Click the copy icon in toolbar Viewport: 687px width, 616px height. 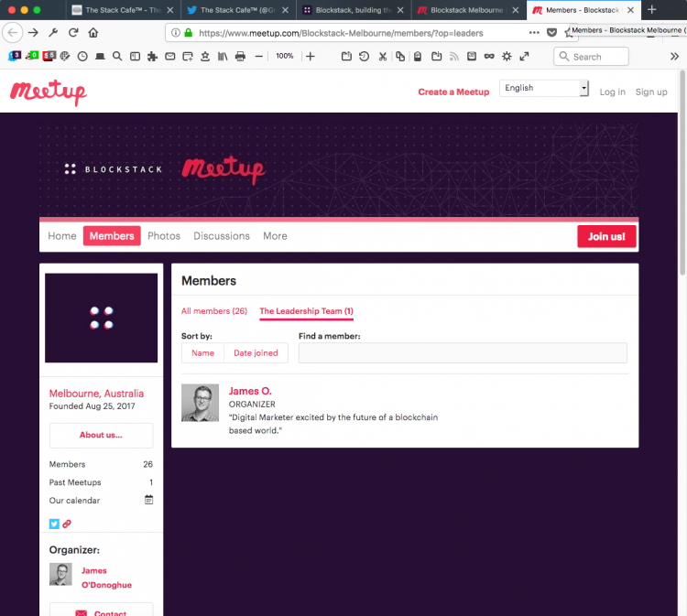tap(400, 56)
